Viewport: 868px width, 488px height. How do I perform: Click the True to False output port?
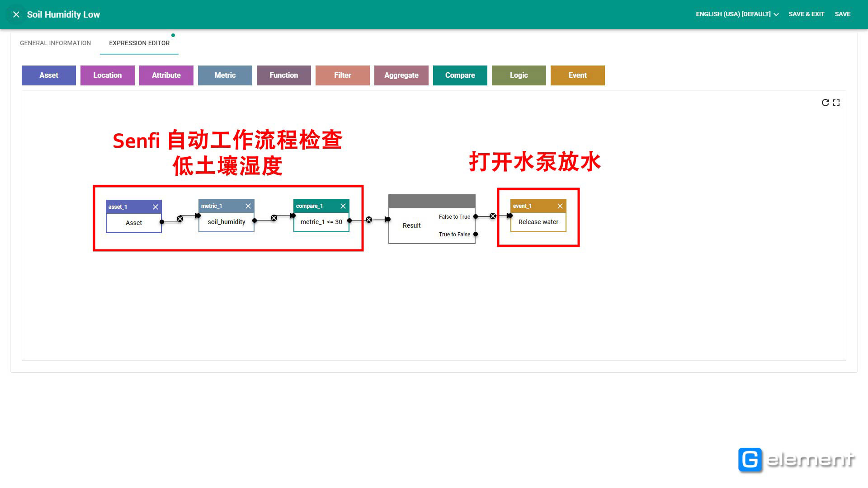click(476, 234)
